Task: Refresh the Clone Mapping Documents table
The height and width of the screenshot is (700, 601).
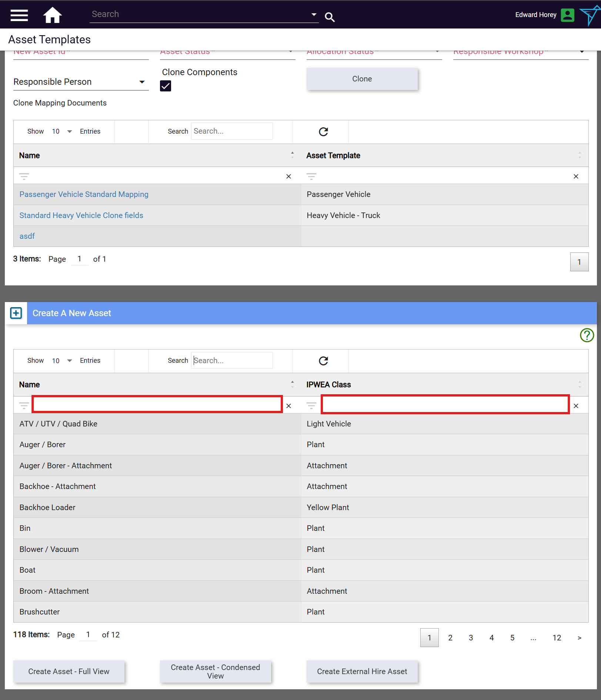Action: point(323,132)
